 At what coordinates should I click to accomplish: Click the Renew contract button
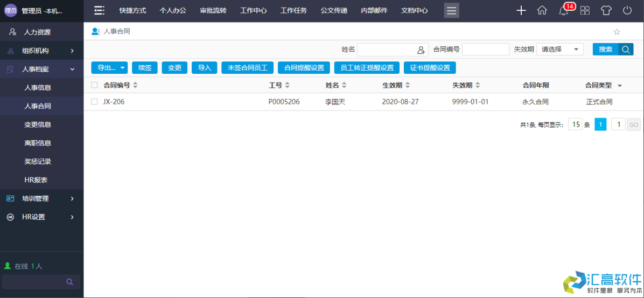point(145,68)
